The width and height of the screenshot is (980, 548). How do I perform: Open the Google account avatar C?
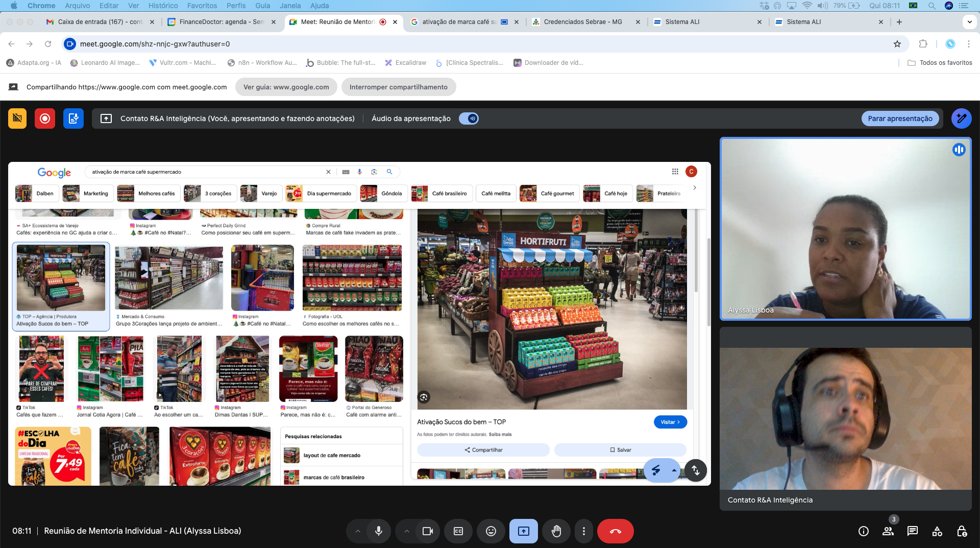[x=691, y=172]
